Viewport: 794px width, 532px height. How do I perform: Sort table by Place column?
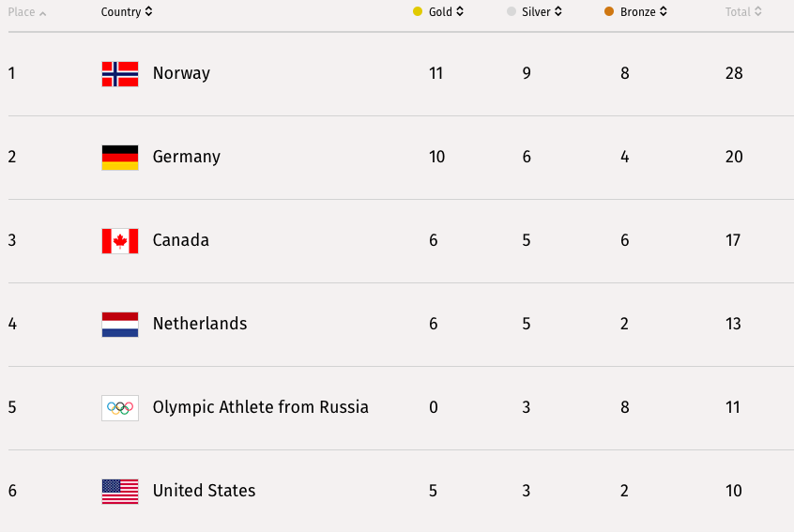[x=27, y=12]
